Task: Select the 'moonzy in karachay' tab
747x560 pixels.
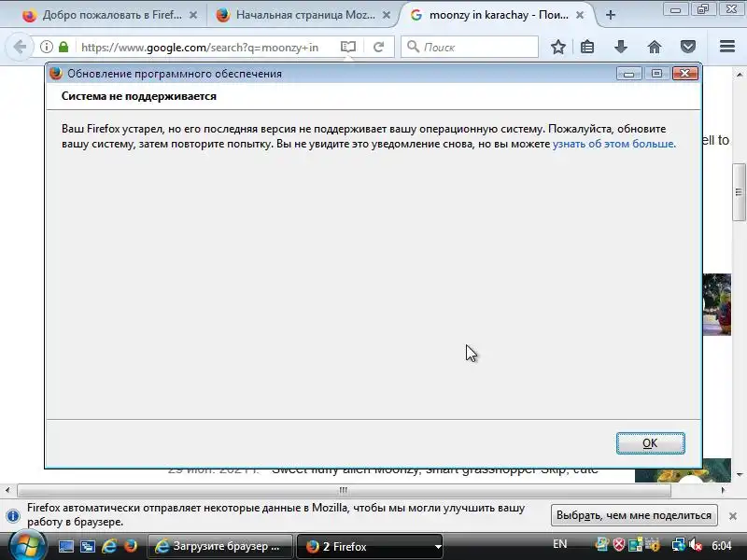Action: (x=499, y=15)
